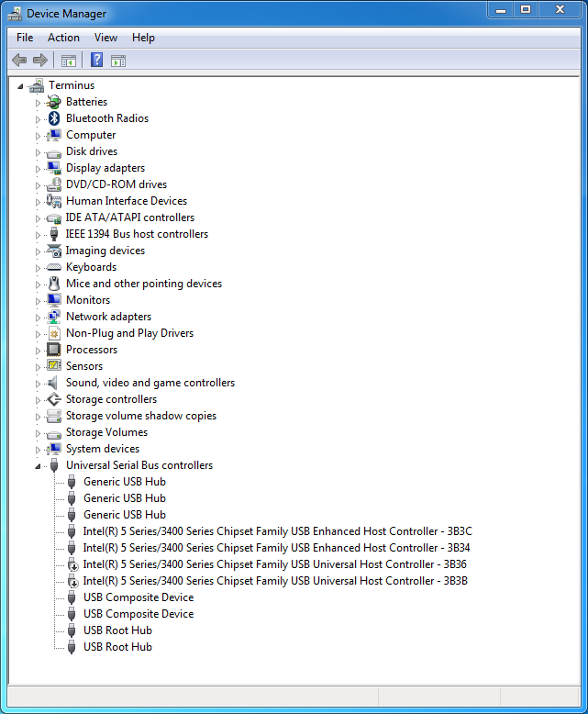Expand the IDE ATA/ATAPI controllers category
Image resolution: width=588 pixels, height=714 pixels.
(38, 218)
